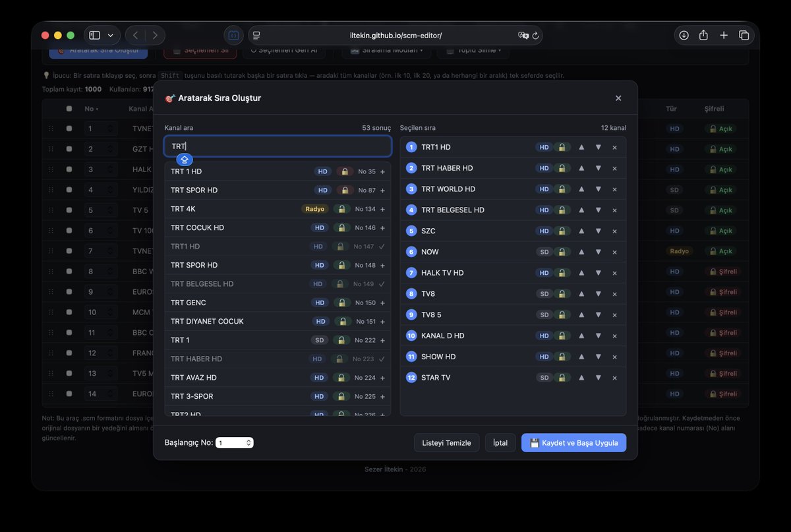Open Safari downloads icon
The width and height of the screenshot is (791, 532).
click(684, 35)
